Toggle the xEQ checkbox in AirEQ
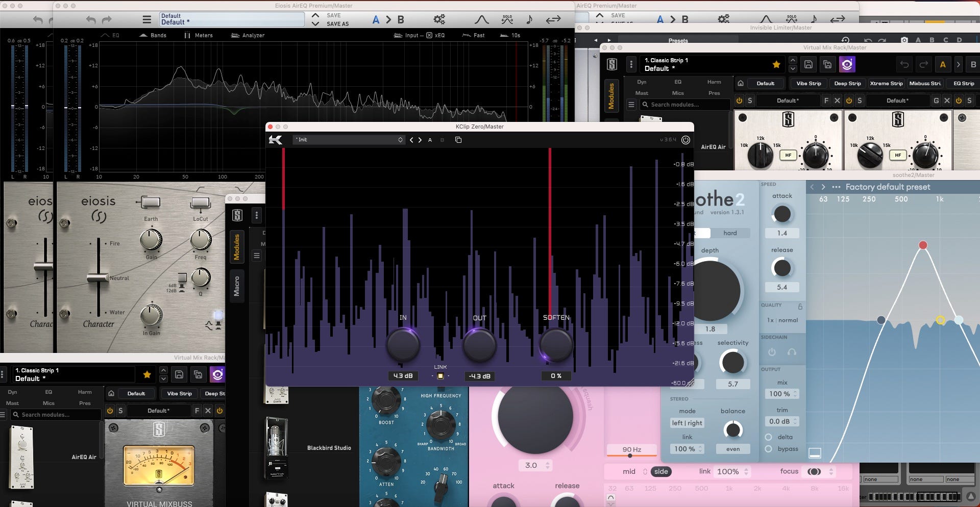 (x=429, y=35)
